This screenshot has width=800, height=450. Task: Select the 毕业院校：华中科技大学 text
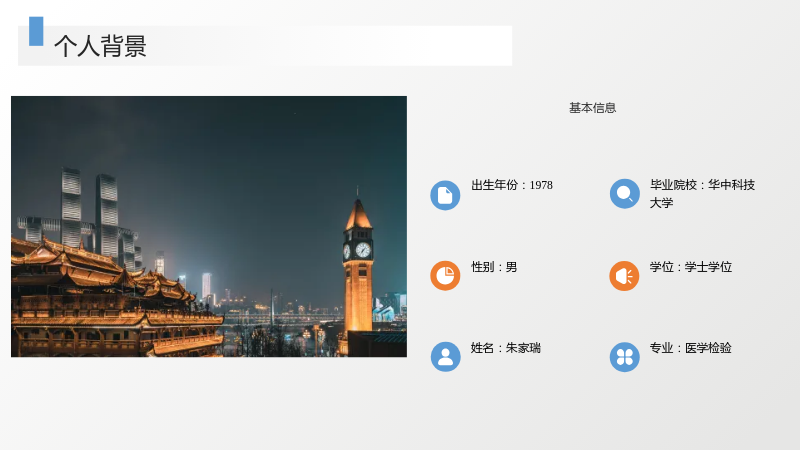click(x=702, y=194)
